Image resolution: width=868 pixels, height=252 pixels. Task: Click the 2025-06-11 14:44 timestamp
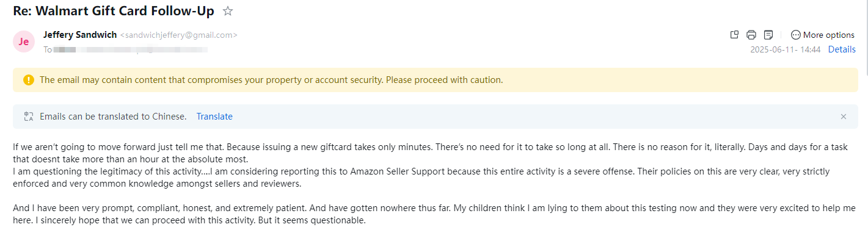[785, 49]
